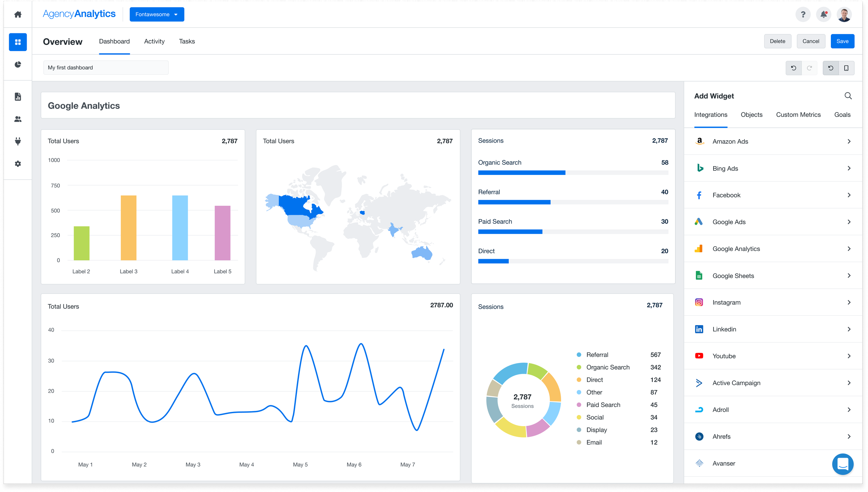Click the Delete button
Screen dimensions: 868x492
pyautogui.click(x=777, y=41)
